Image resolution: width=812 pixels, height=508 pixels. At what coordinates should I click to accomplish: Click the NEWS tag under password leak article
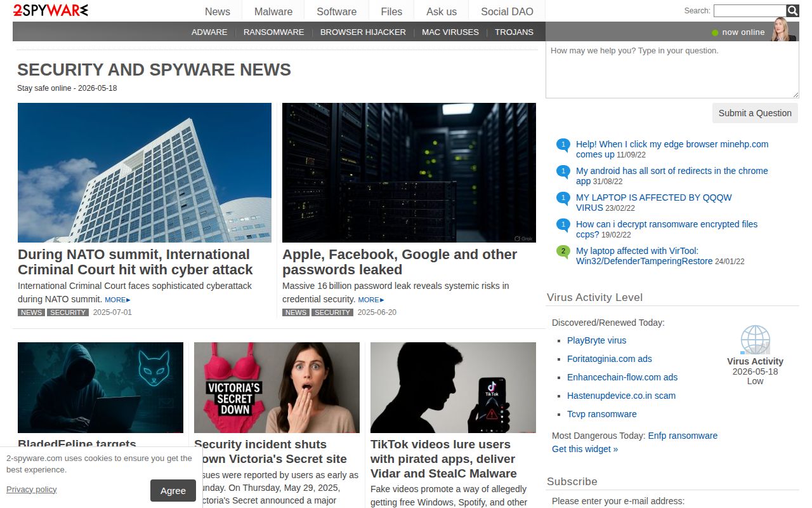tap(296, 312)
